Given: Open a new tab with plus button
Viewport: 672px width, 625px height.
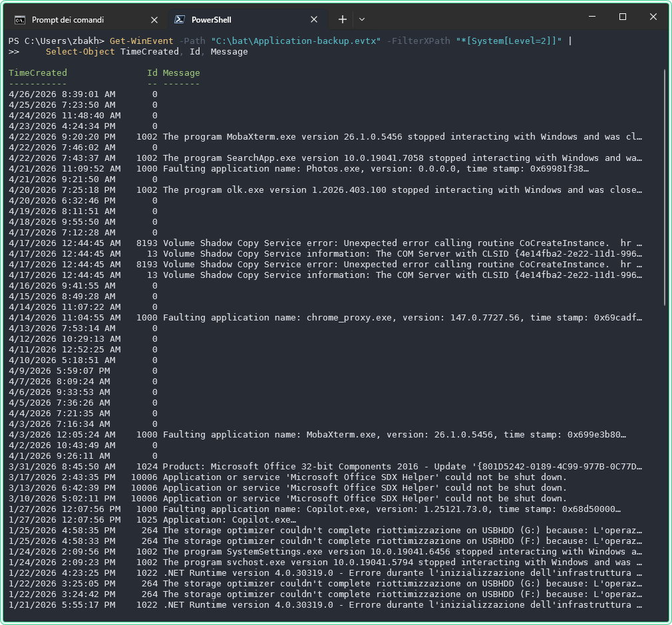Looking at the screenshot, I should (x=342, y=20).
